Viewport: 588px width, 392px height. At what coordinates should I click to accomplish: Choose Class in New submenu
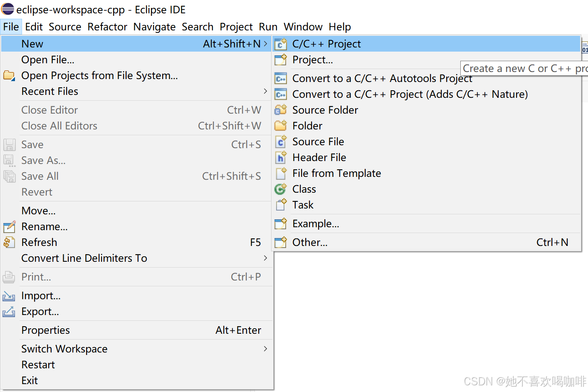pos(426,189)
